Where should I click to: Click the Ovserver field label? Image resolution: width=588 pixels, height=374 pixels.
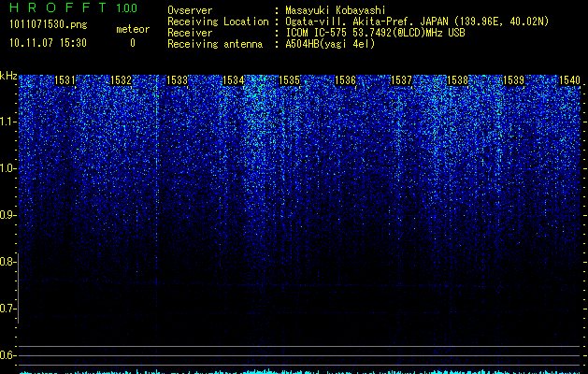click(190, 10)
